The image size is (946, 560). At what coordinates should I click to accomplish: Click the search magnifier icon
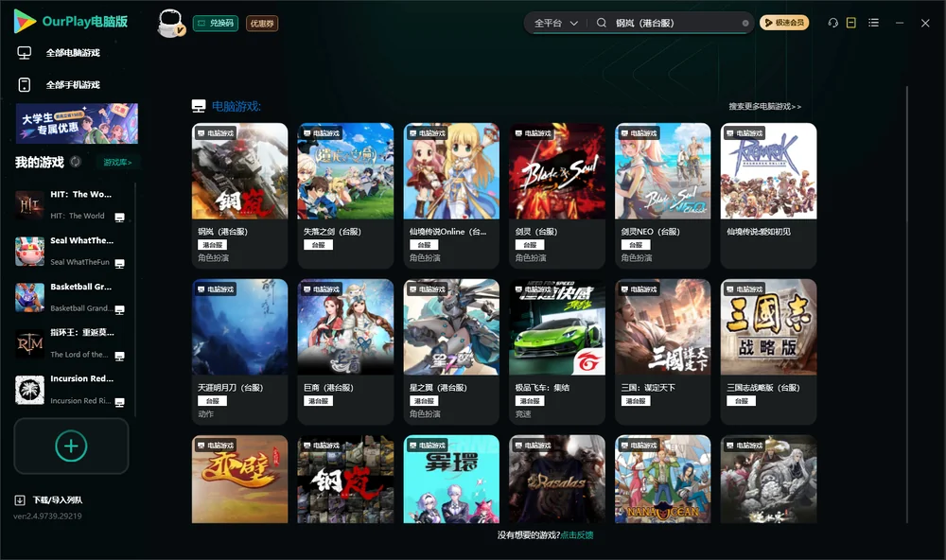click(x=602, y=23)
